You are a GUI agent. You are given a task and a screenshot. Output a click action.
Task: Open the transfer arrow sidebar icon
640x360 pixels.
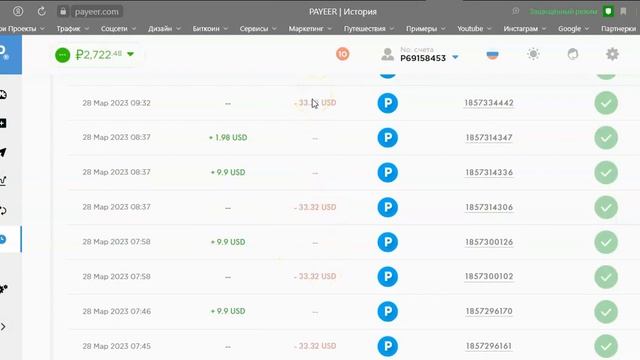tap(3, 152)
